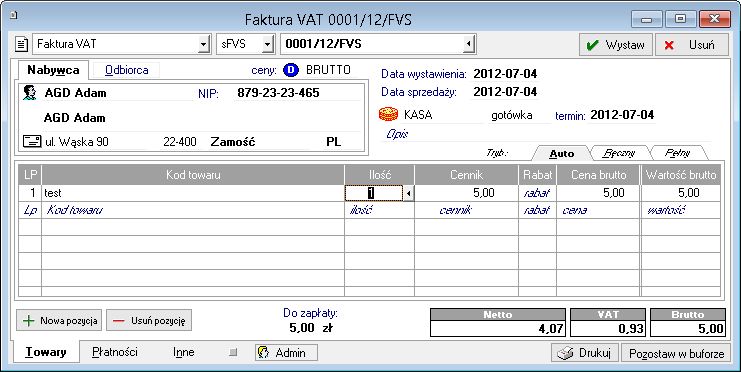The width and height of the screenshot is (741, 372).
Task: Expand the sFVS series dropdown
Action: pyautogui.click(x=268, y=44)
